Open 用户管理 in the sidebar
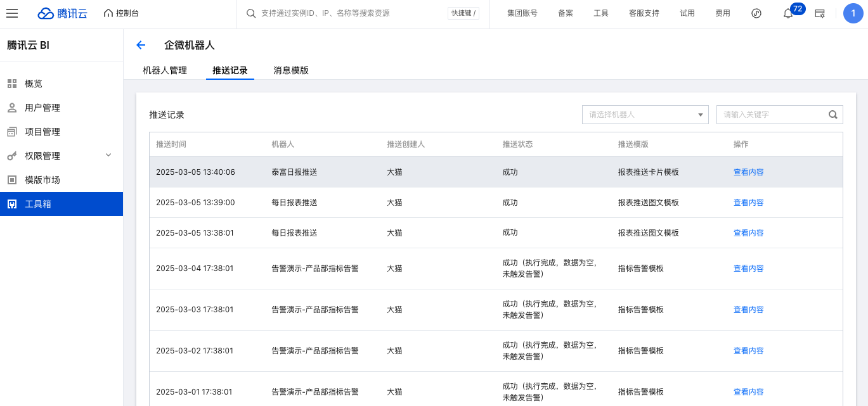This screenshot has width=868, height=406. pos(42,108)
